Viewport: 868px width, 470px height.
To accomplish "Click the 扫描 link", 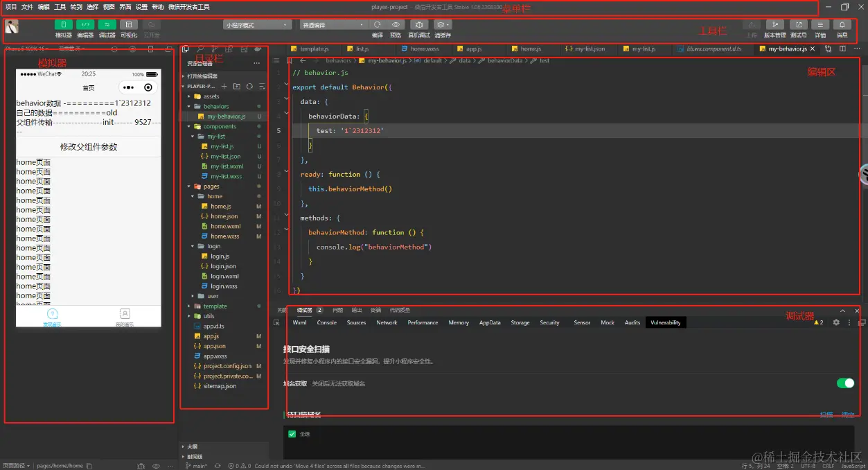I will [826, 415].
